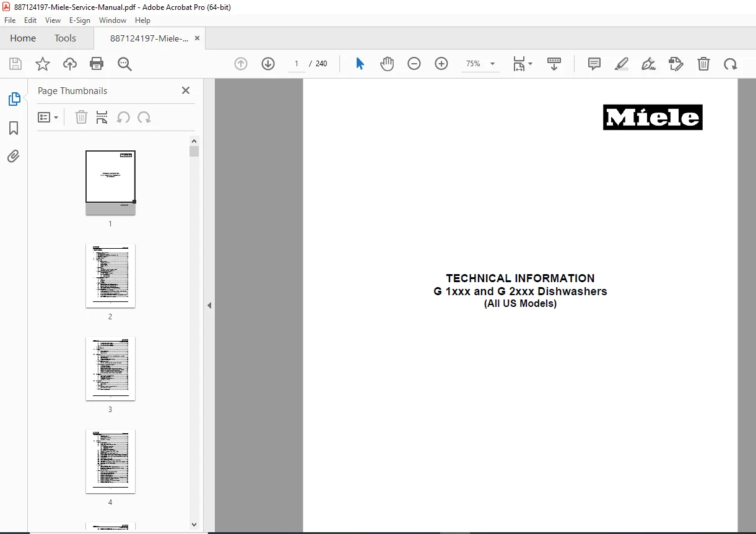Go to next page arrow
The image size is (756, 534).
point(268,64)
